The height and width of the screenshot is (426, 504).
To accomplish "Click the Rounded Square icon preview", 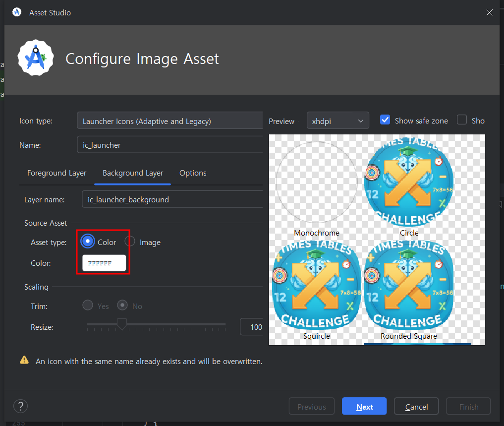I will click(x=409, y=285).
